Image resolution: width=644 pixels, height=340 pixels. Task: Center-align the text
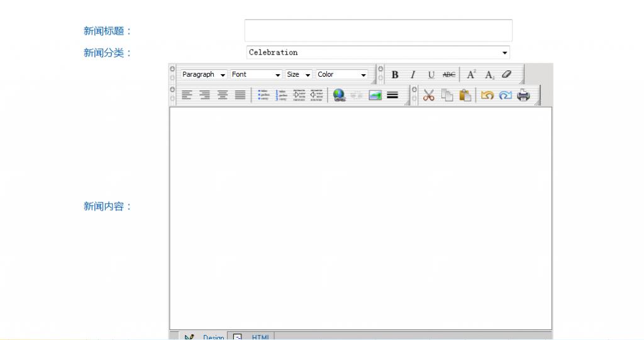click(x=223, y=96)
